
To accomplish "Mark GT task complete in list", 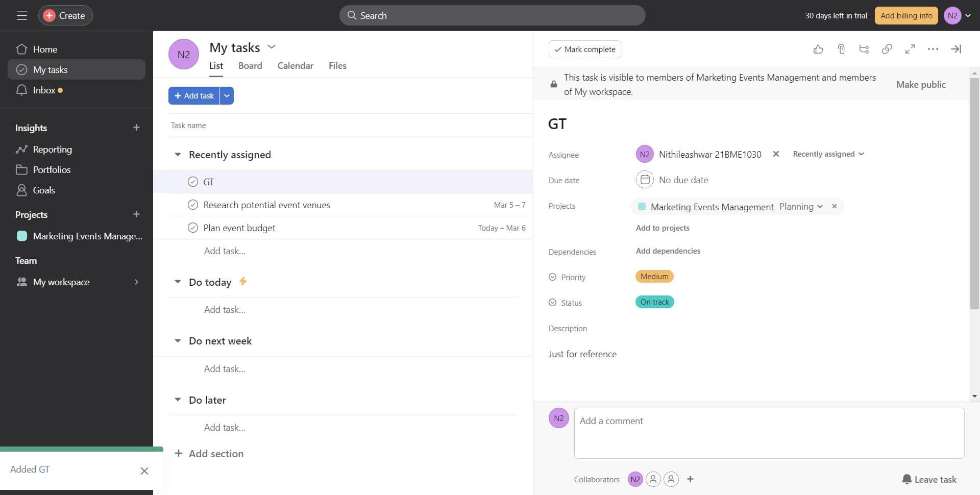I will pos(193,182).
